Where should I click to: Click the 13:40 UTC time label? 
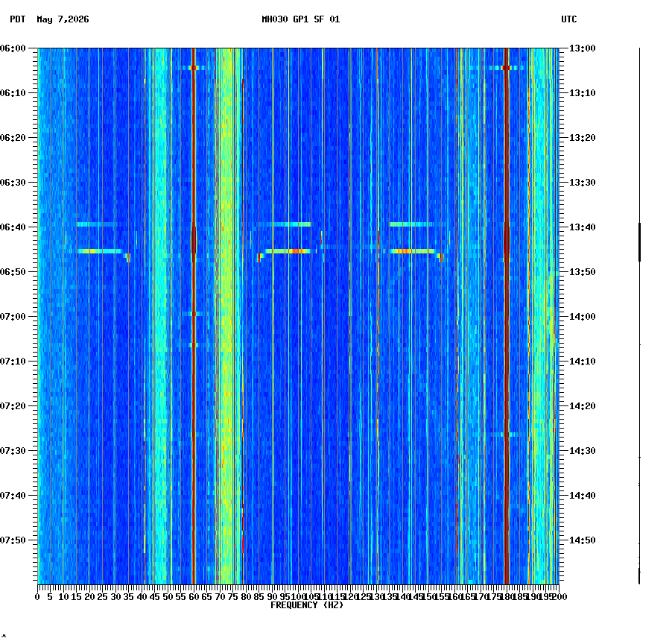pos(583,227)
